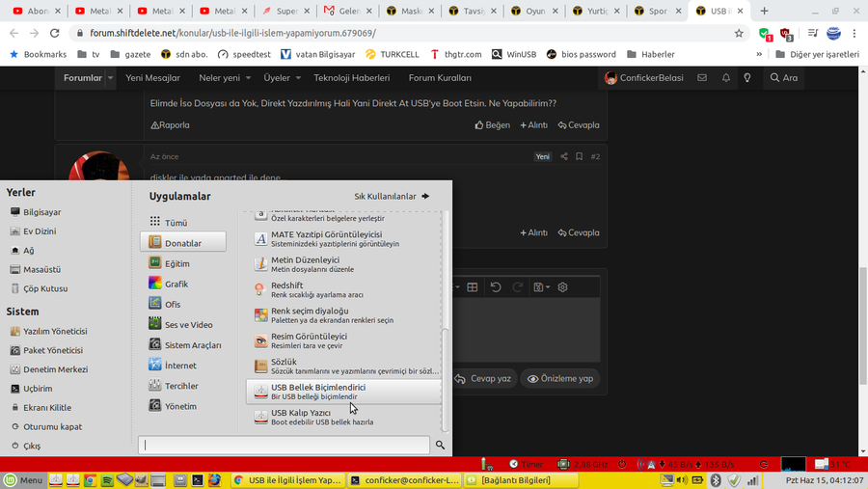Open Forum Kuralları link
The image size is (868, 489).
pyautogui.click(x=440, y=78)
